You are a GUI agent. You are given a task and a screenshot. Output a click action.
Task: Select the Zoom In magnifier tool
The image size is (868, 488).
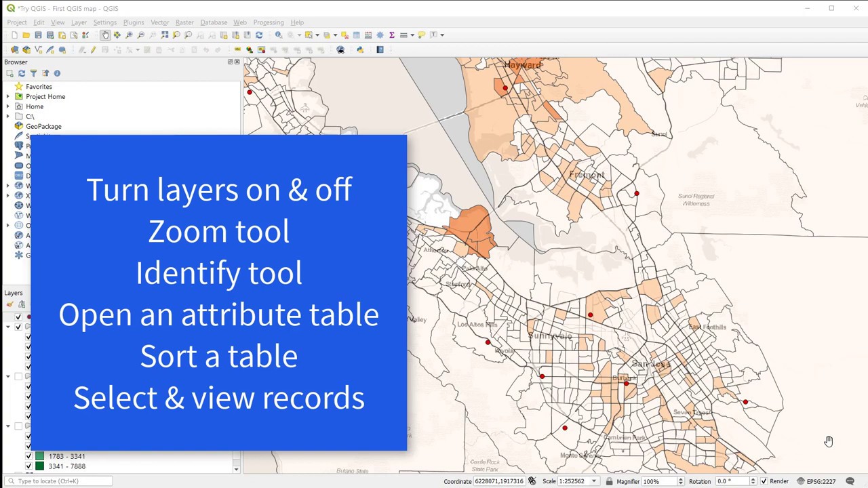click(x=129, y=35)
